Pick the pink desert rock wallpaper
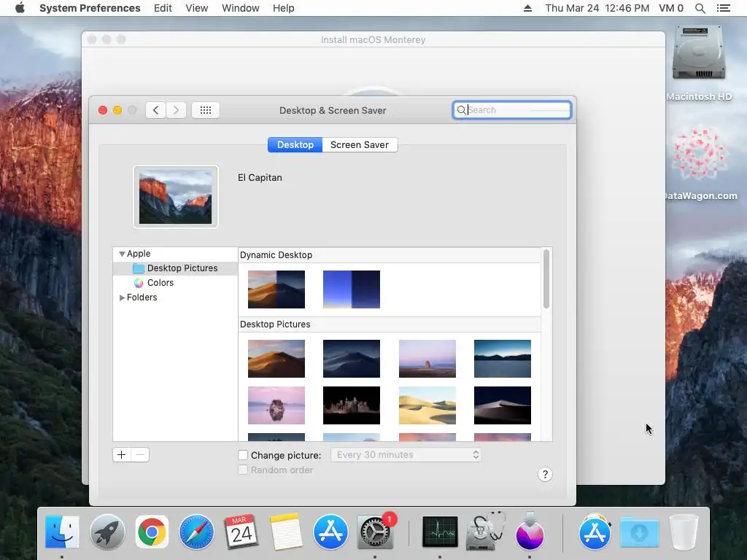The width and height of the screenshot is (747, 560). 427,359
